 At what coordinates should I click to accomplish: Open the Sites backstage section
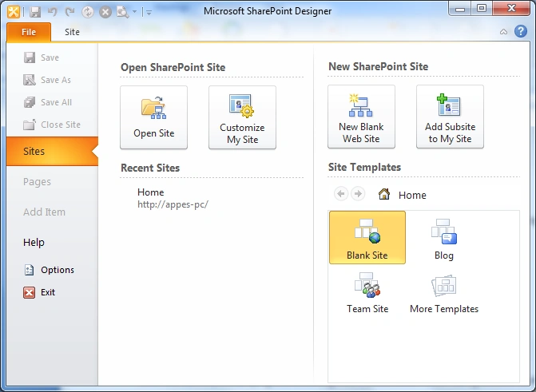click(x=52, y=152)
